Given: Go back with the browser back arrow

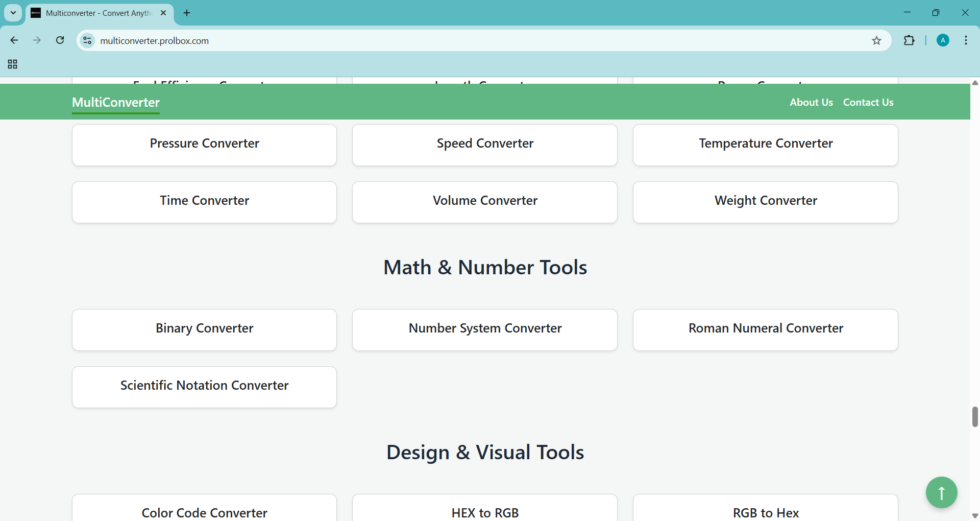Looking at the screenshot, I should [14, 40].
